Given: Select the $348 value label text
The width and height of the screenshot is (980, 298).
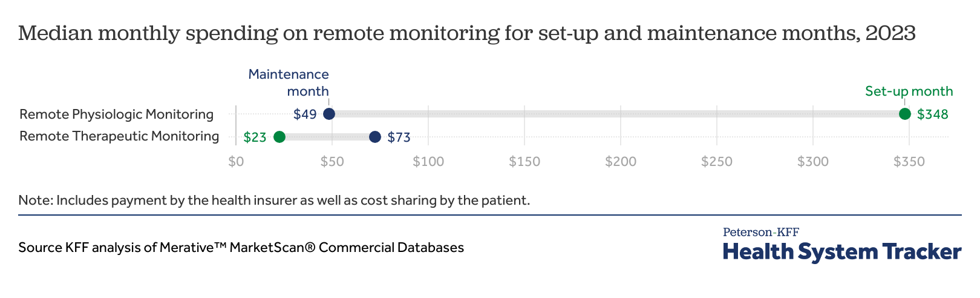Looking at the screenshot, I should (x=932, y=114).
